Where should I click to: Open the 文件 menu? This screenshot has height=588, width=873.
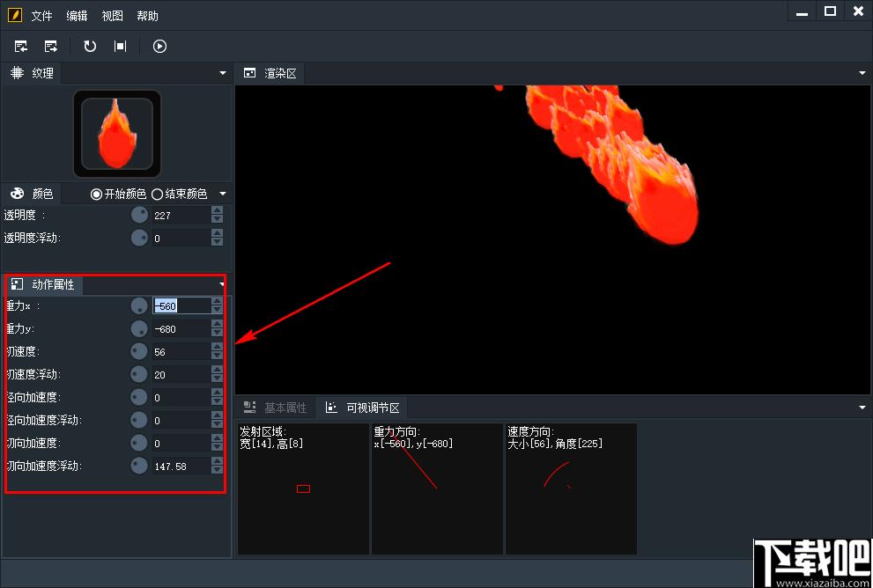pyautogui.click(x=41, y=16)
